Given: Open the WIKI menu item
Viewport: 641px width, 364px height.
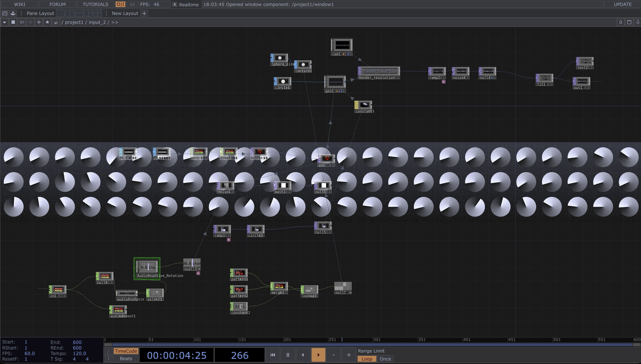Looking at the screenshot, I should tap(20, 4).
